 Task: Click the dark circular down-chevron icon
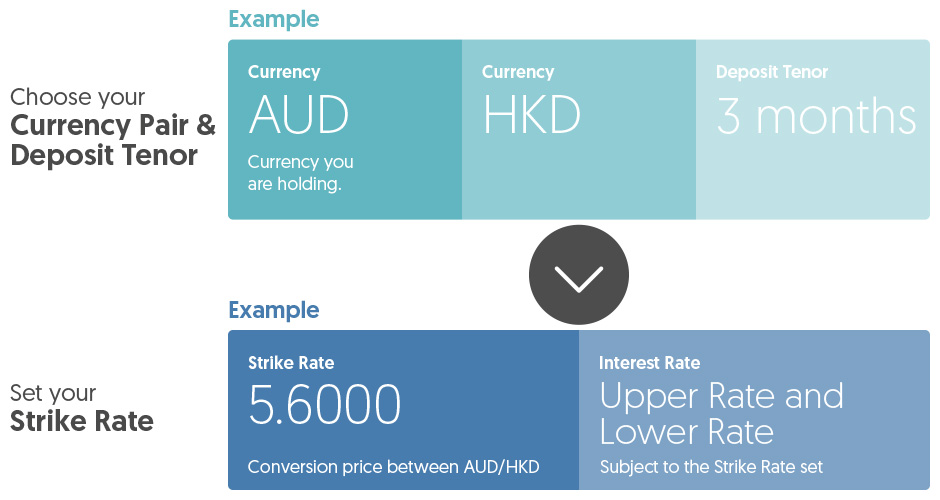579,275
